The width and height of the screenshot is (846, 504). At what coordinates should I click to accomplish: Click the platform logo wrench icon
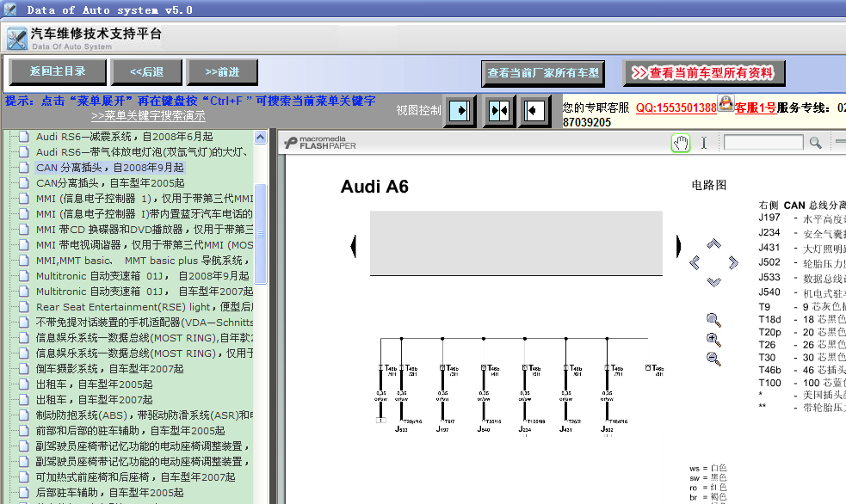(x=16, y=38)
